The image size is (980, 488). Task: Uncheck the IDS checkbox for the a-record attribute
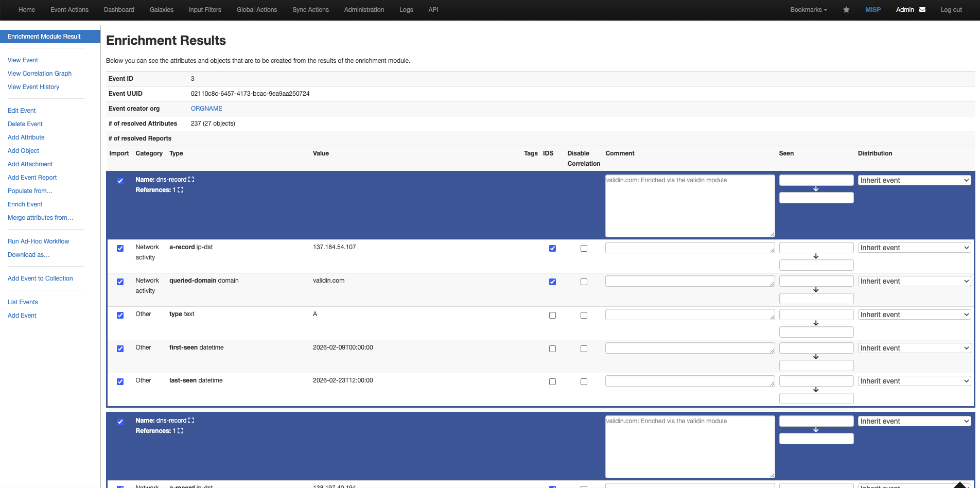(x=552, y=248)
